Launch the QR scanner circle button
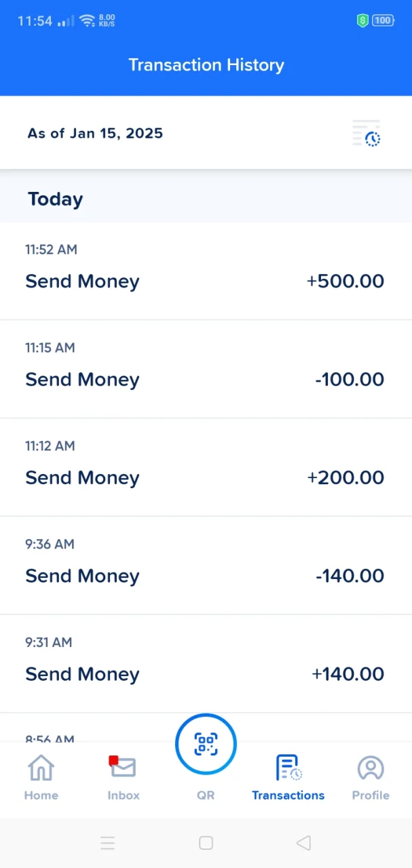 [x=206, y=744]
